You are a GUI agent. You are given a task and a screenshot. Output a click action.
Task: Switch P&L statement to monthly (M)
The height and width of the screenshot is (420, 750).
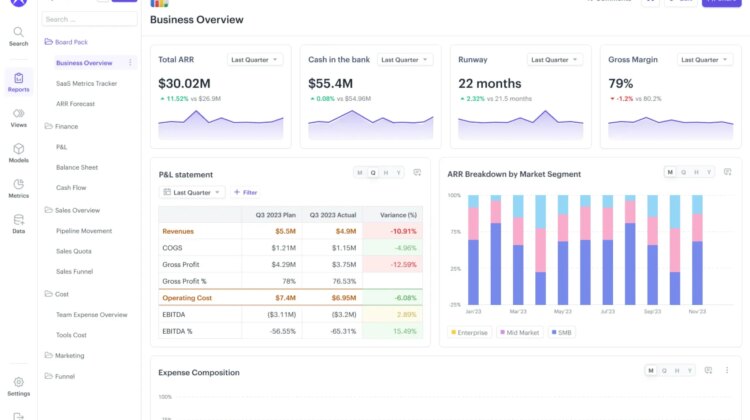[360, 173]
